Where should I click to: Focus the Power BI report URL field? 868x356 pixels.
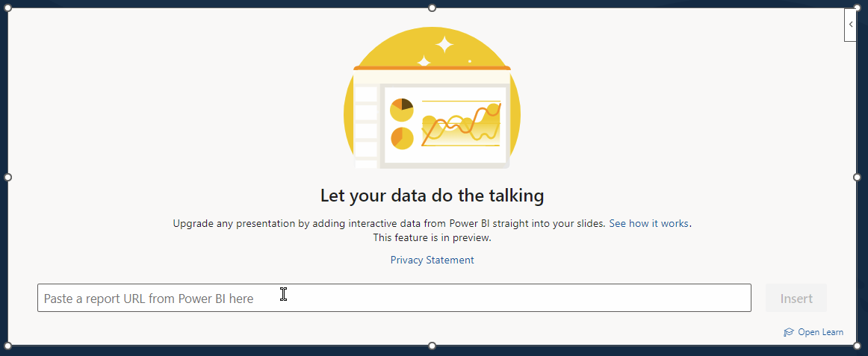tap(394, 298)
